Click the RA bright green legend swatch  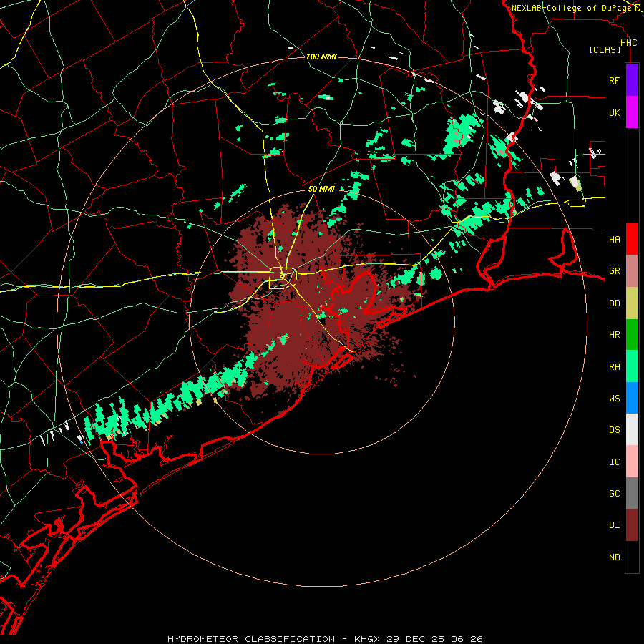(x=632, y=366)
